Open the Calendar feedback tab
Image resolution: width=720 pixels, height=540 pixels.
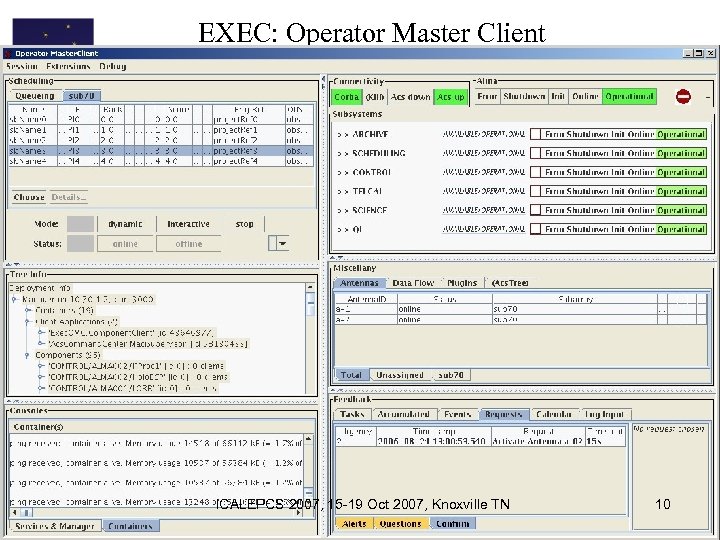pos(554,414)
